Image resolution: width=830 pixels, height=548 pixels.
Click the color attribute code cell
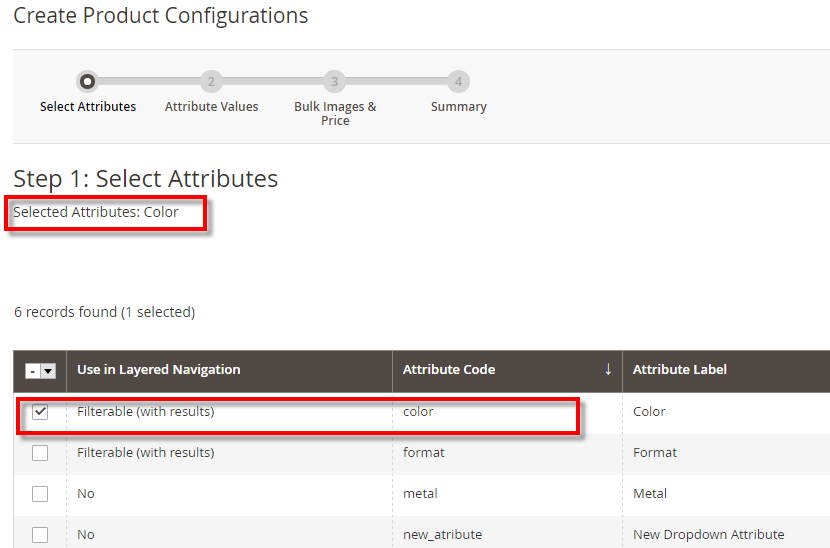[418, 412]
